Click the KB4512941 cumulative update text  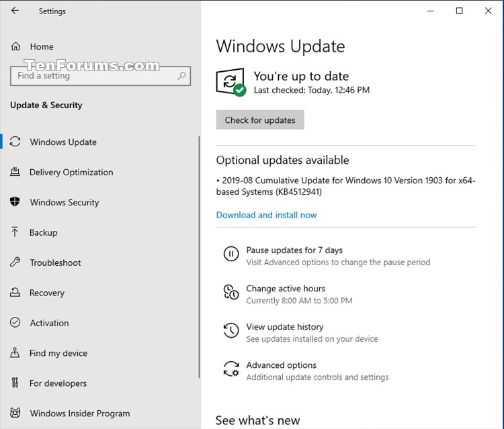346,186
